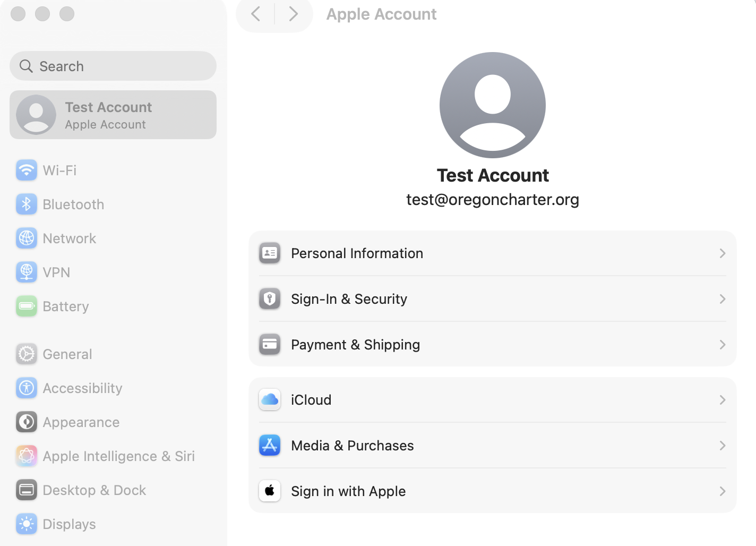
Task: Click the Search field in sidebar
Action: pos(113,66)
